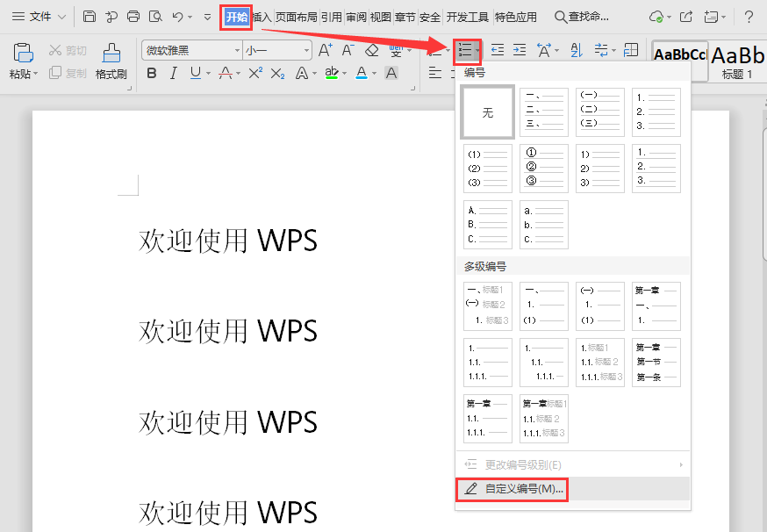Click the Decrease Indent icon

[498, 50]
